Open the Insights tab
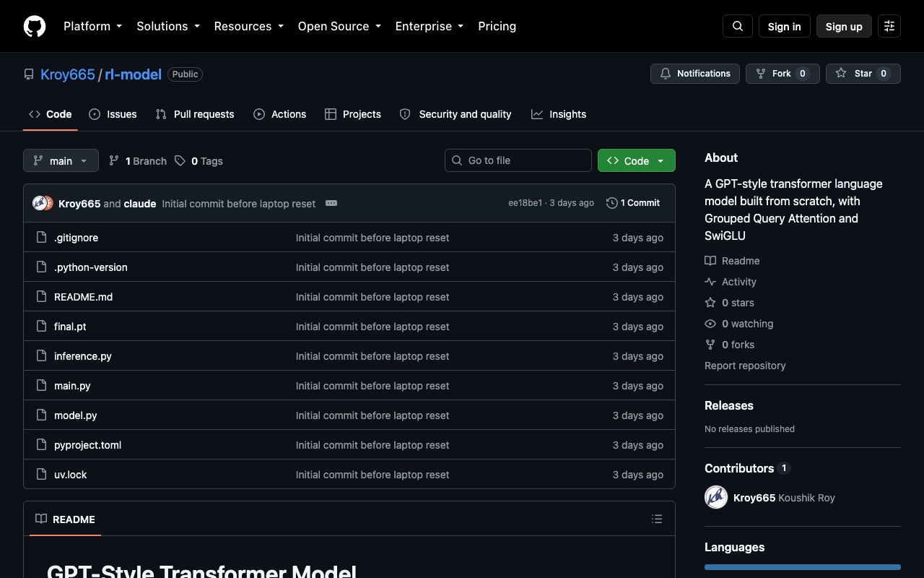Image resolution: width=924 pixels, height=578 pixels. [x=559, y=114]
